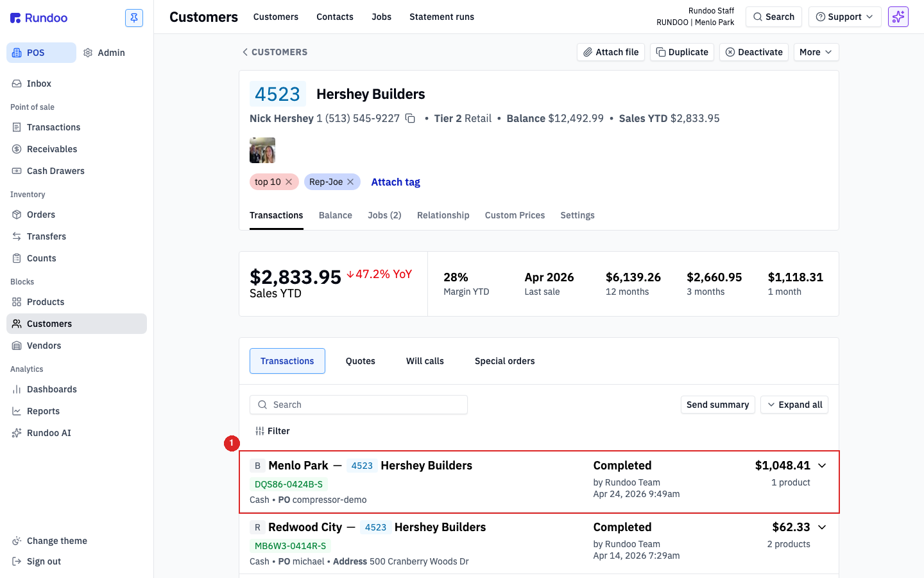Click customer number 4523 in Menlo Park row
This screenshot has height=578, width=924.
[x=362, y=466]
